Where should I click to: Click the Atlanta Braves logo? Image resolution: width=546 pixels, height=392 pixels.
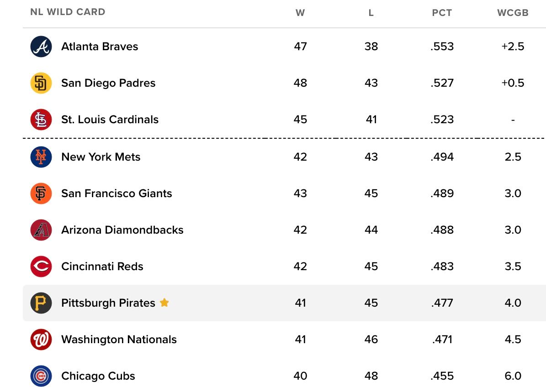[41, 47]
